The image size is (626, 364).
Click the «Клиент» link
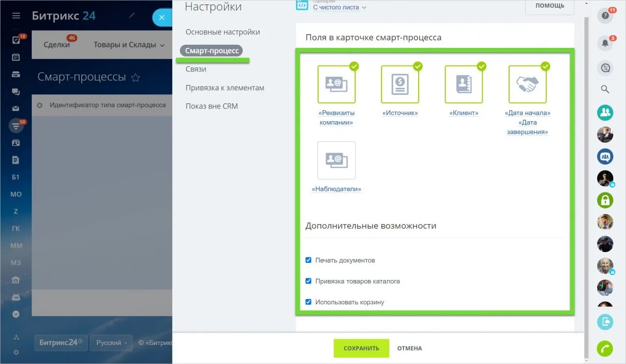(x=464, y=113)
